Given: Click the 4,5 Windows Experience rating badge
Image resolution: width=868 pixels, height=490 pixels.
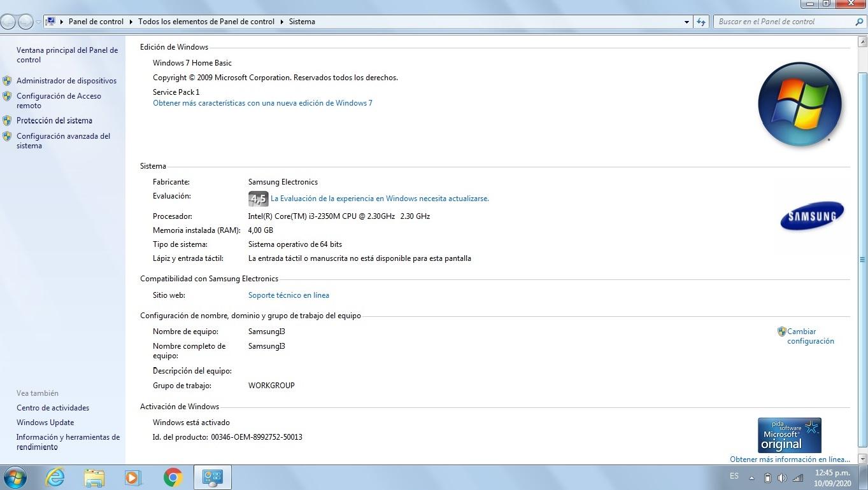Looking at the screenshot, I should (x=258, y=199).
